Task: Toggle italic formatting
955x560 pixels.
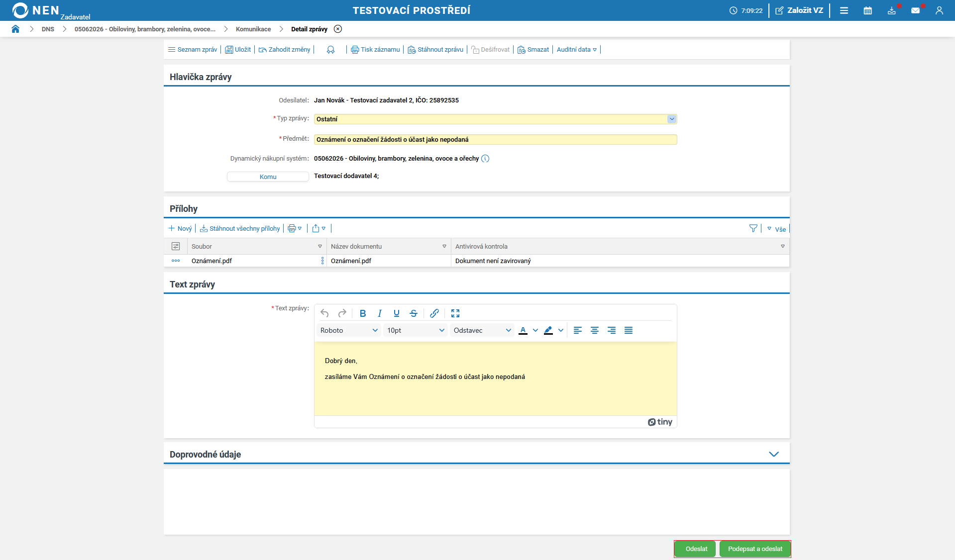Action: [380, 313]
